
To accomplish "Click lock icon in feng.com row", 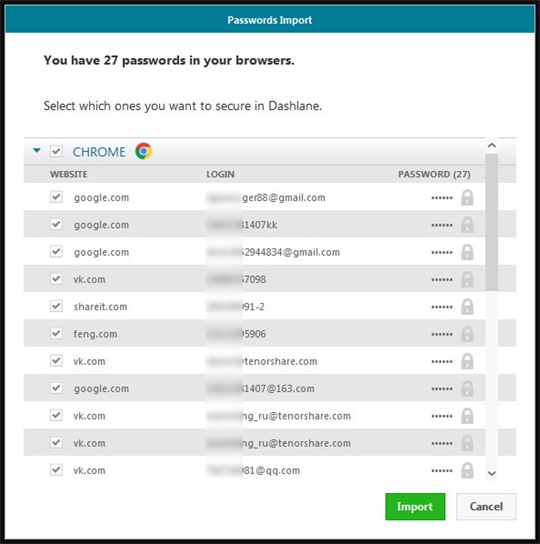I will (467, 334).
